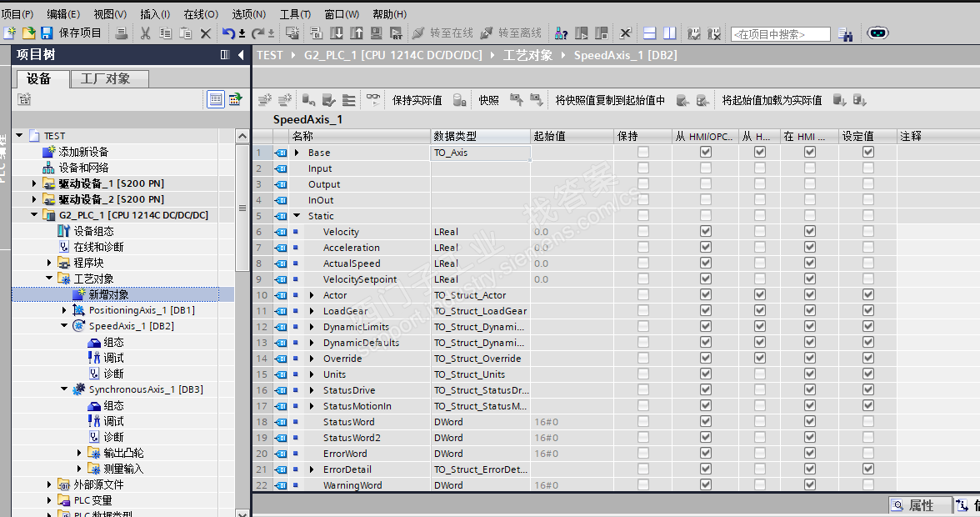Collapse project tree with left arrow icon
The height and width of the screenshot is (517, 980).
(241, 55)
